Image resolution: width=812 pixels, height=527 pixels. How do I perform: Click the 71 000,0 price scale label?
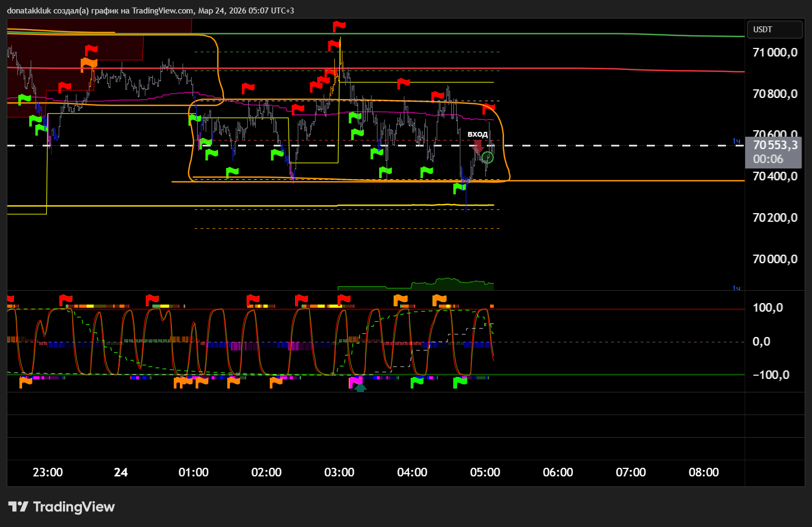pyautogui.click(x=775, y=52)
